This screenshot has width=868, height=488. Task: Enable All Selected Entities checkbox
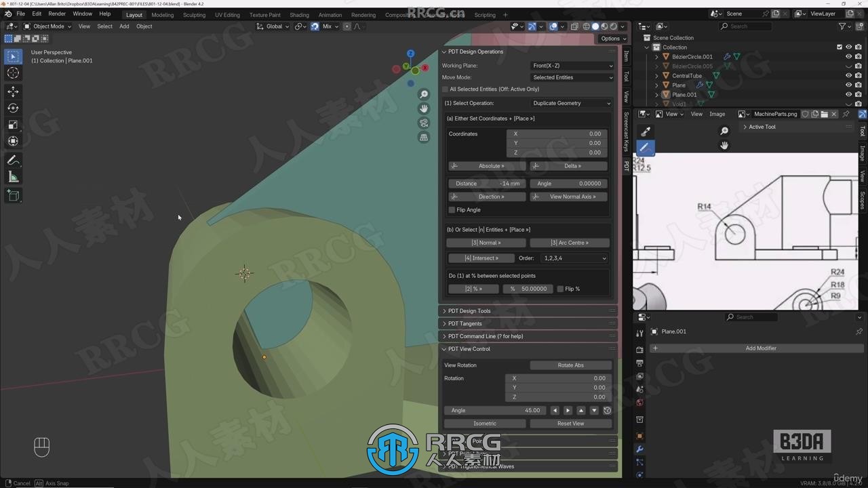point(446,89)
